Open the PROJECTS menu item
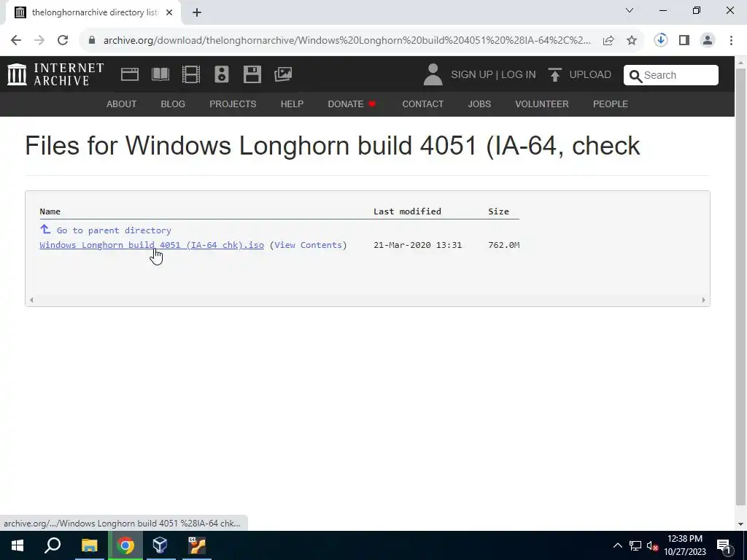 point(233,104)
